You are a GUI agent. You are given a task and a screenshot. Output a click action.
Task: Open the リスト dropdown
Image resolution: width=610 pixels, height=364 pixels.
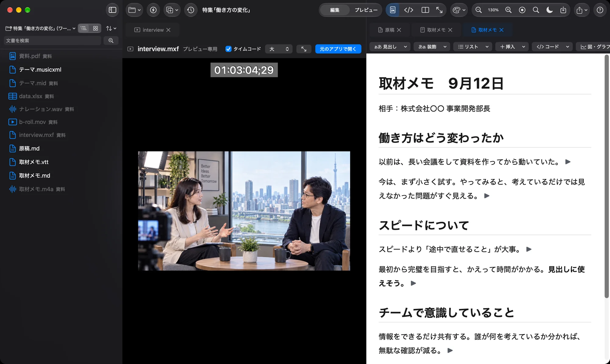coord(473,47)
